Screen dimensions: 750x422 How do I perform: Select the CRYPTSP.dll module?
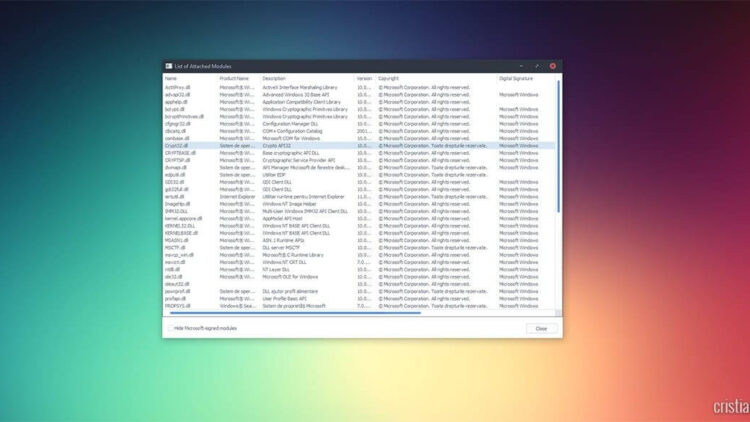pos(177,160)
